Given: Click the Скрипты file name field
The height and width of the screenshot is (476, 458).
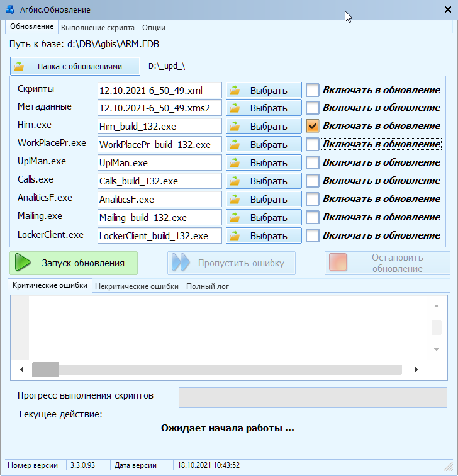Looking at the screenshot, I should pyautogui.click(x=160, y=90).
